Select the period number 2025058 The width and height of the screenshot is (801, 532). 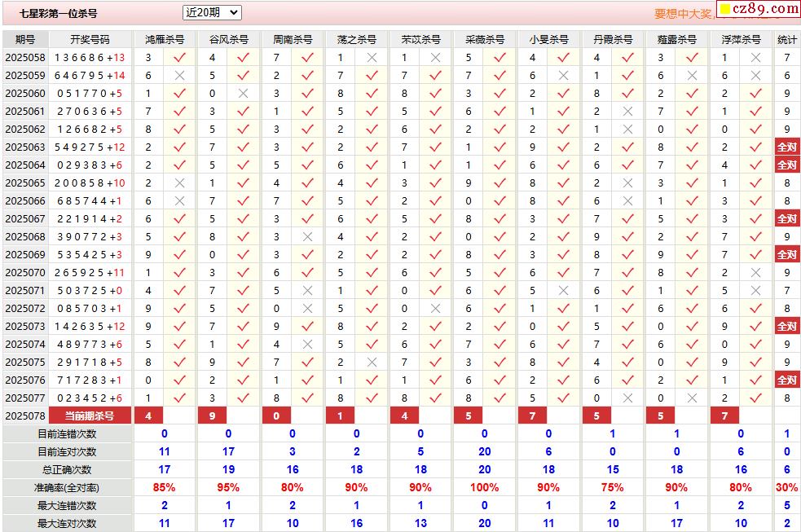(x=25, y=57)
